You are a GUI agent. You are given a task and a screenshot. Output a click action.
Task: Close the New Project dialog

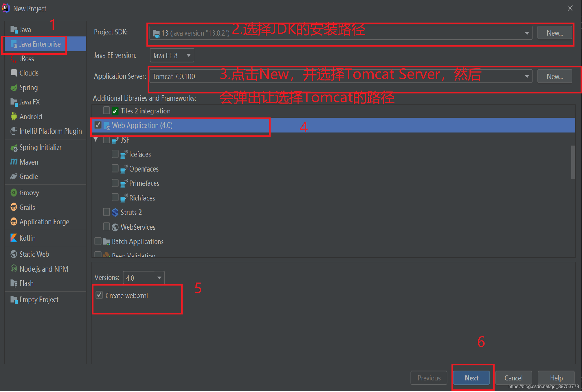(x=570, y=8)
